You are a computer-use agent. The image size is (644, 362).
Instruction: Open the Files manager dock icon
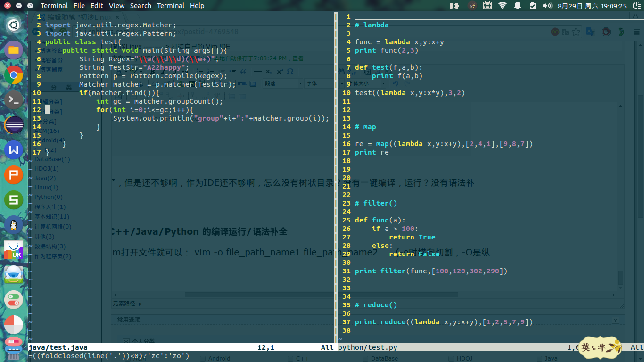pyautogui.click(x=14, y=49)
